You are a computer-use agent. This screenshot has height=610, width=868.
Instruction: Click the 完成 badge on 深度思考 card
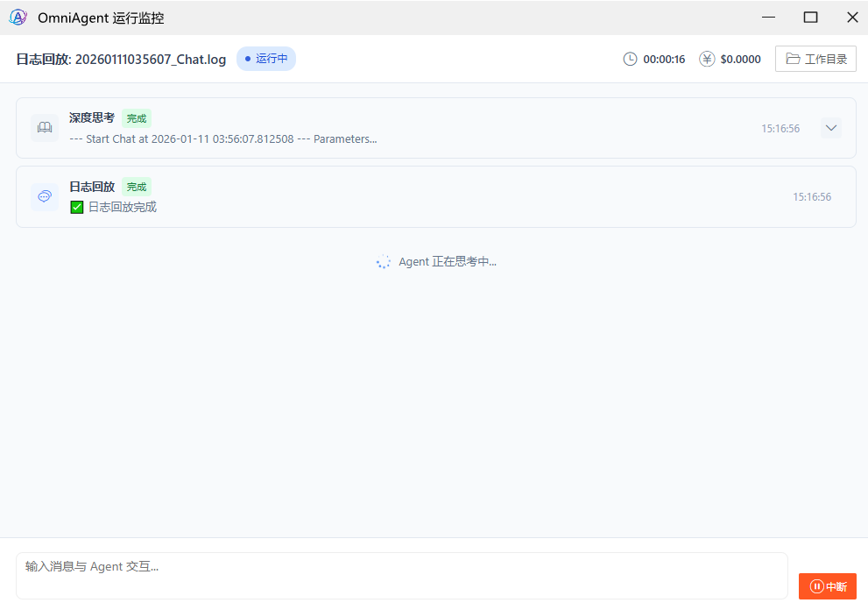(137, 117)
